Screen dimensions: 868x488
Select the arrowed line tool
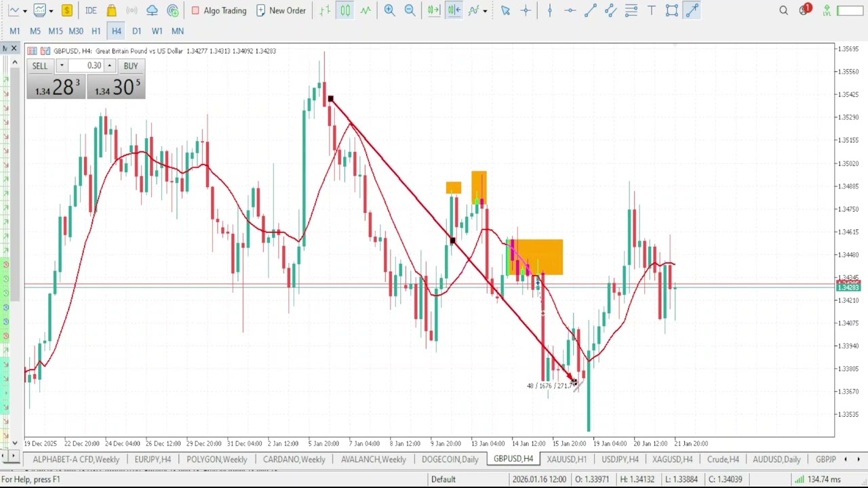click(x=692, y=10)
